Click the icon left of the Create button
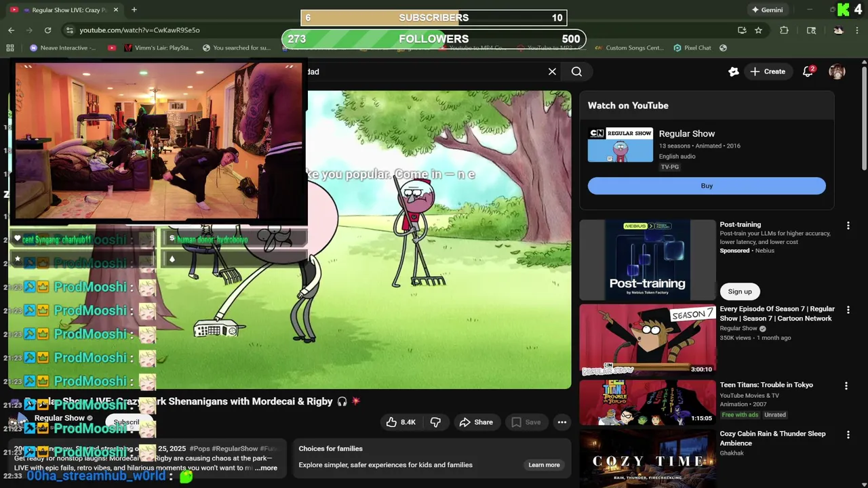Image resolution: width=868 pixels, height=488 pixels. (733, 71)
